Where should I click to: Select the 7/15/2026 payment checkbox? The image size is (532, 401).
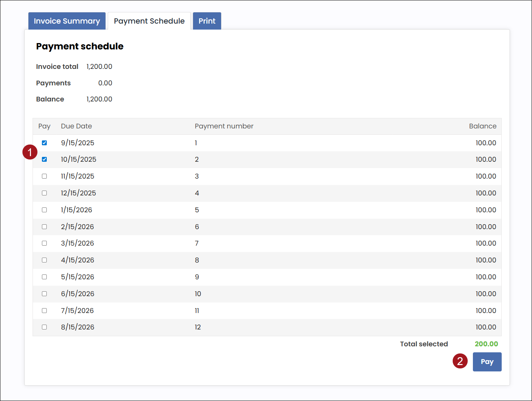[x=45, y=311]
